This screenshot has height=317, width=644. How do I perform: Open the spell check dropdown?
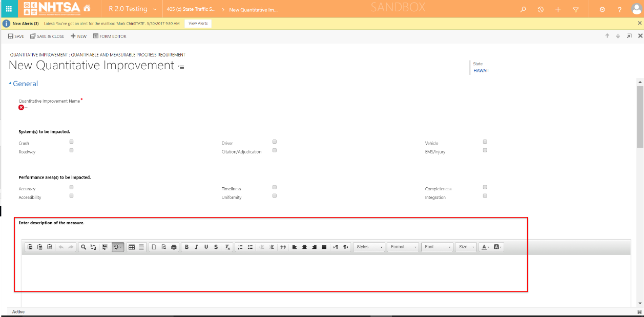coord(117,247)
